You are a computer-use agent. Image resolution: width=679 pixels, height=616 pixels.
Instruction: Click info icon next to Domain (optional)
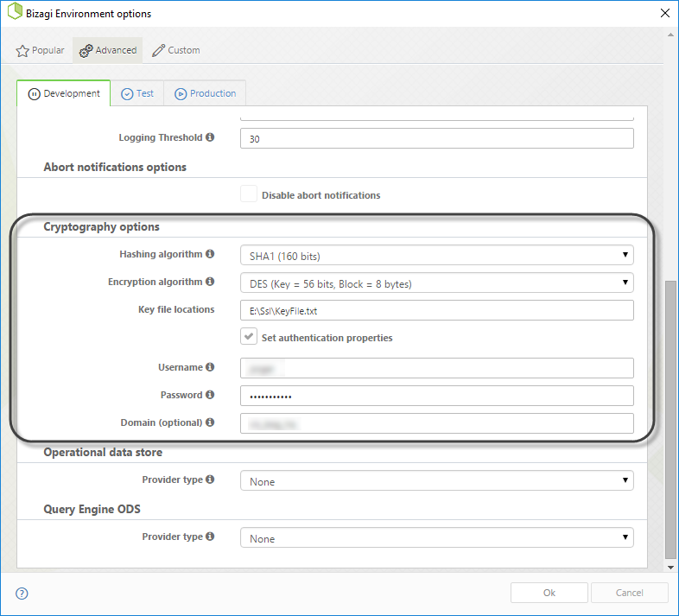pyautogui.click(x=210, y=422)
